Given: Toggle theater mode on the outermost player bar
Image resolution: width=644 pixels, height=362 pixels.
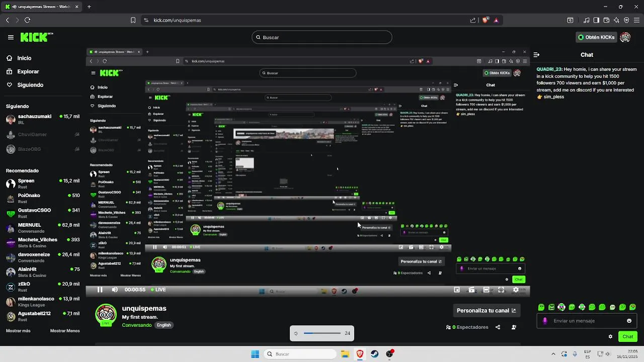Looking at the screenshot, I should pos(486,290).
